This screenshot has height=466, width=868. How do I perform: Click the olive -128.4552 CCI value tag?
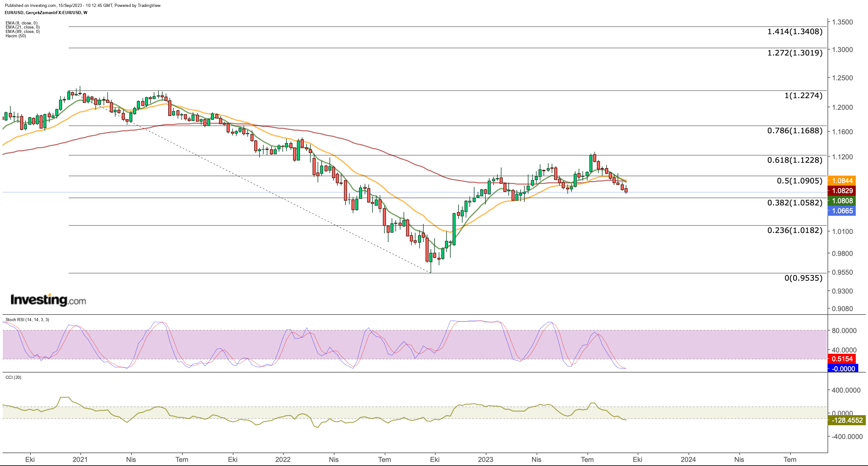(846, 420)
